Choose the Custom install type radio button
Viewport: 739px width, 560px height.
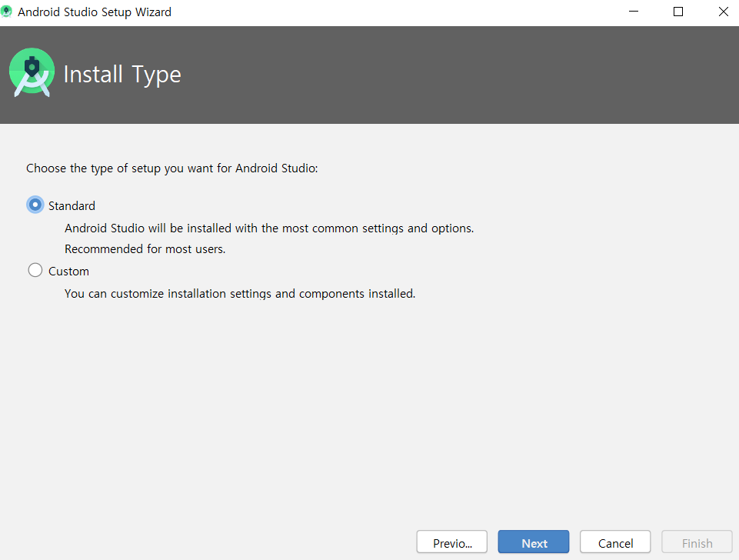tap(35, 270)
